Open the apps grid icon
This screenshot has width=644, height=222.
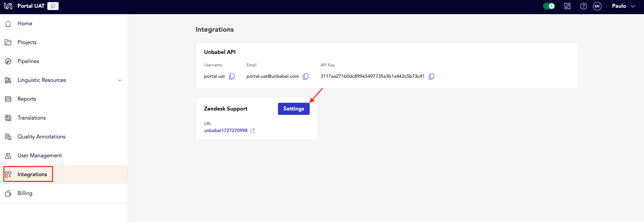pyautogui.click(x=567, y=6)
